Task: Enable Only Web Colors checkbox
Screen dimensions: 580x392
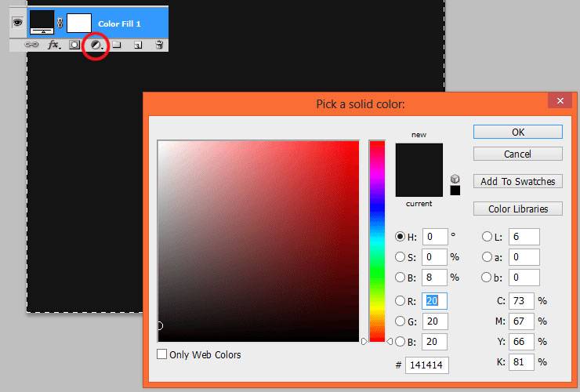Action: click(161, 354)
